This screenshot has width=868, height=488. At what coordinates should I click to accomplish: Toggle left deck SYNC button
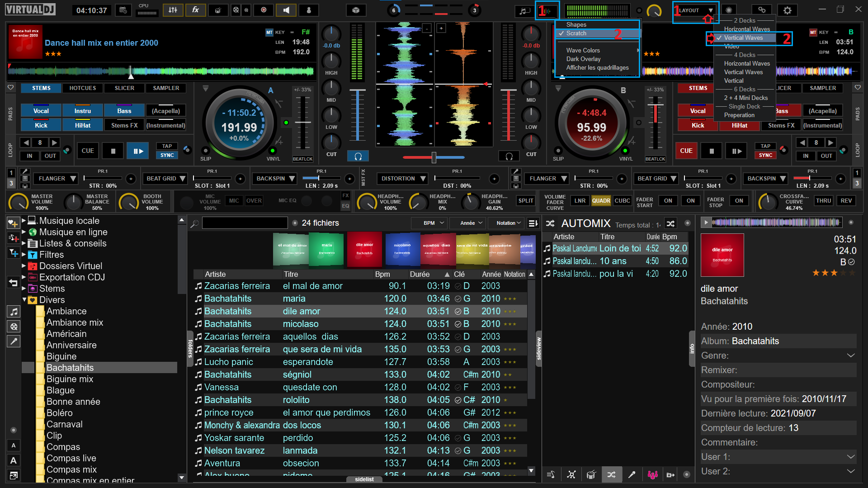pos(167,155)
